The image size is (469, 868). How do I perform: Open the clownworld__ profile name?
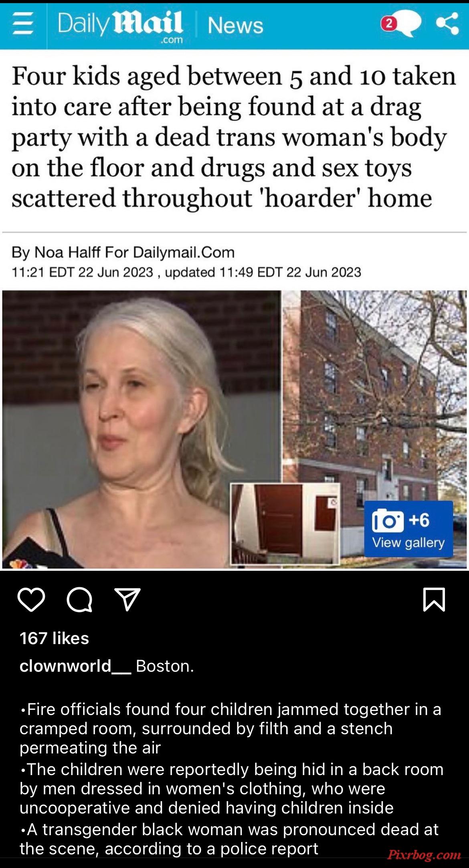[75, 666]
